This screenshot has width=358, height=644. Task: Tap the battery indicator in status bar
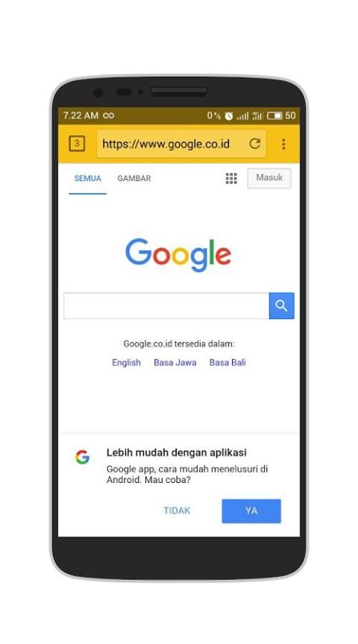tap(274, 116)
